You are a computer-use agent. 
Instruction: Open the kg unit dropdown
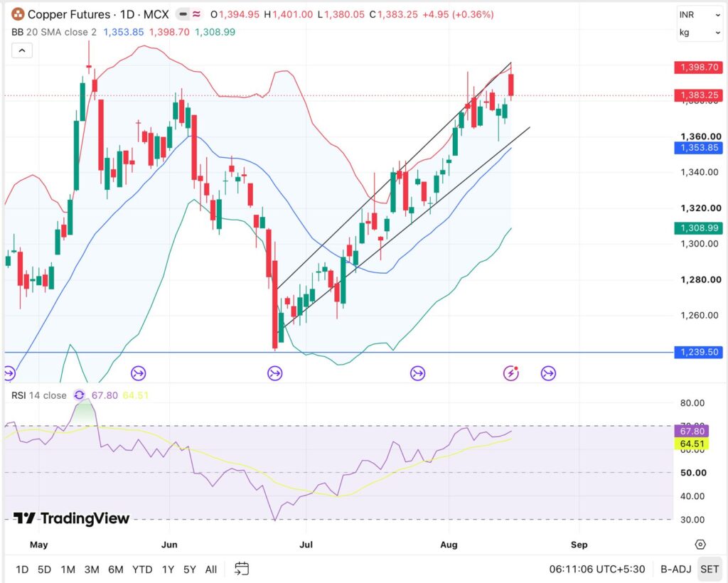700,33
